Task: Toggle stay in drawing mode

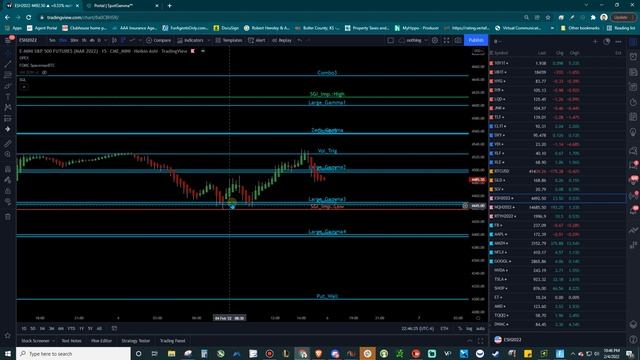Action: click(8, 180)
